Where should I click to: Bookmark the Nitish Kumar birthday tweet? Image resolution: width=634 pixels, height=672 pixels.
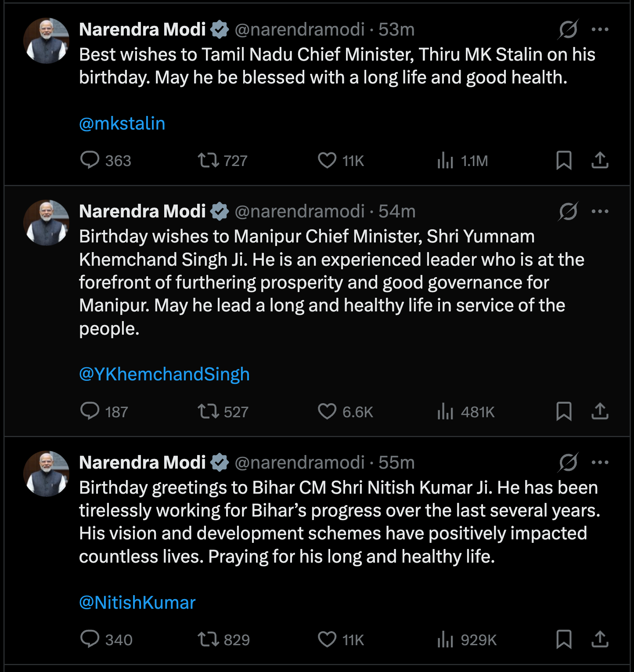(x=564, y=639)
